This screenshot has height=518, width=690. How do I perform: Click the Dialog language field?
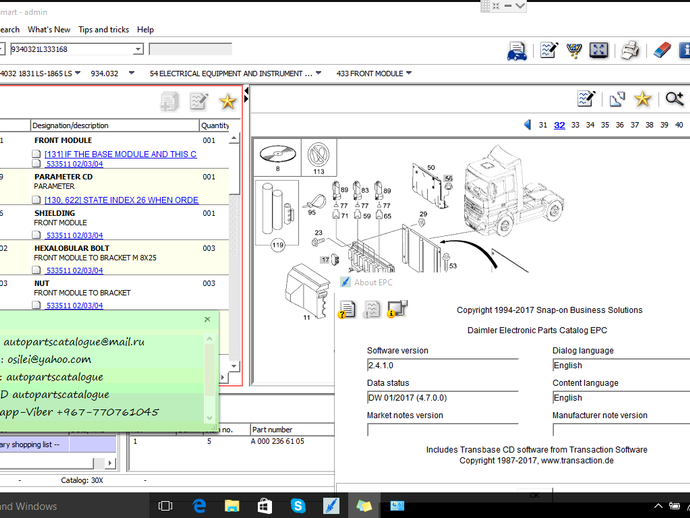click(621, 365)
